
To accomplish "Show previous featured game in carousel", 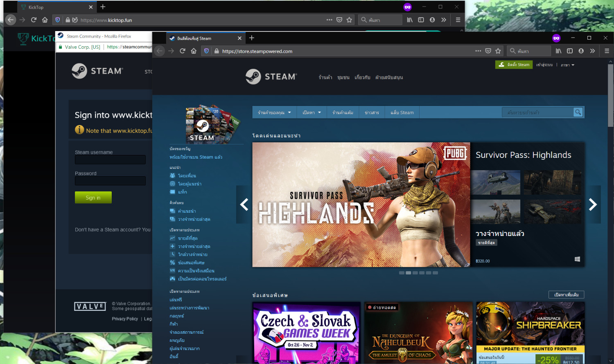I will click(244, 204).
